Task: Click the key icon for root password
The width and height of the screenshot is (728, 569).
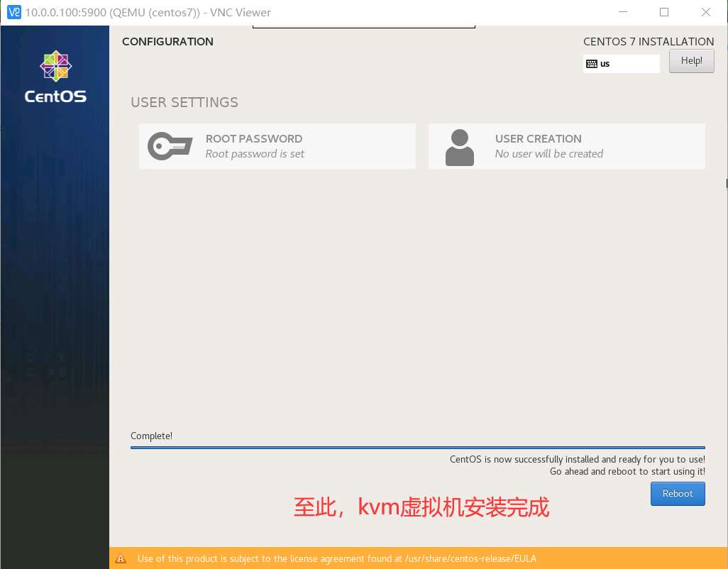Action: click(170, 146)
